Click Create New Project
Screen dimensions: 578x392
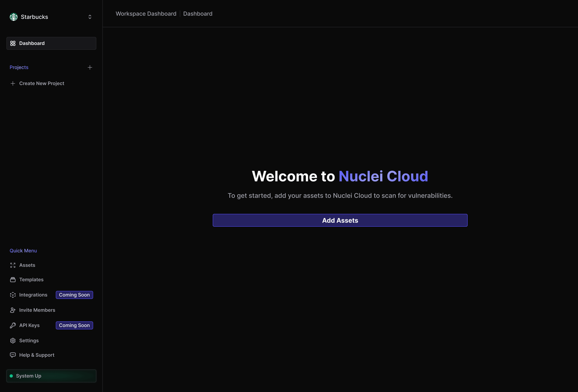pos(42,83)
